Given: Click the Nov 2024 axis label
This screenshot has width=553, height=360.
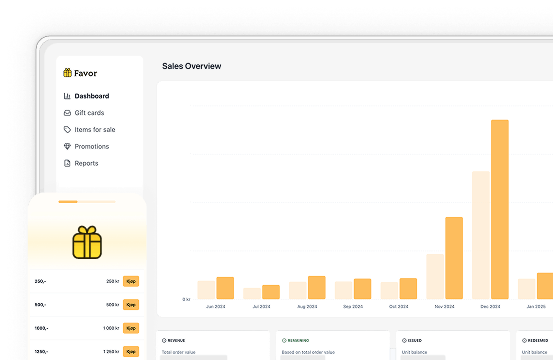Looking at the screenshot, I should point(444,306).
